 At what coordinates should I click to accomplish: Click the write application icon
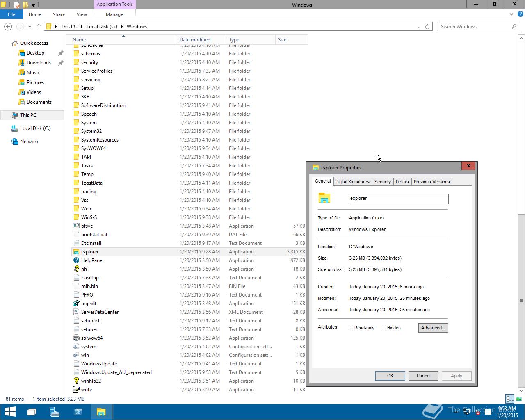[x=76, y=390]
